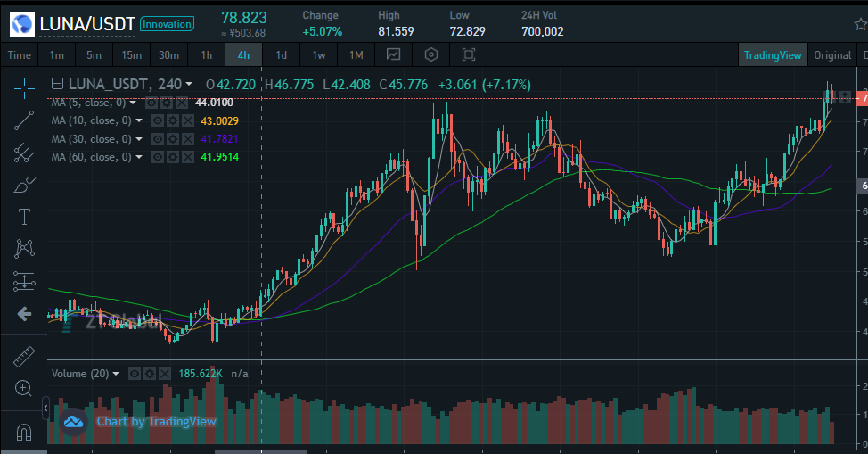Expand MA (5, close, 0) dropdown arrow
This screenshot has height=454, width=868.
(133, 103)
